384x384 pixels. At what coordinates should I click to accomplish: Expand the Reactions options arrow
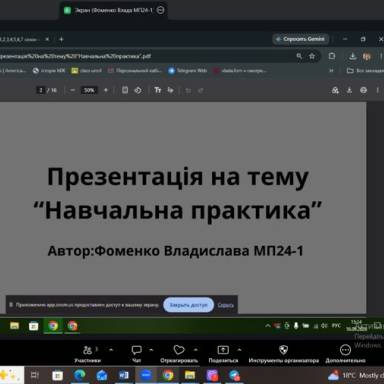click(x=196, y=350)
